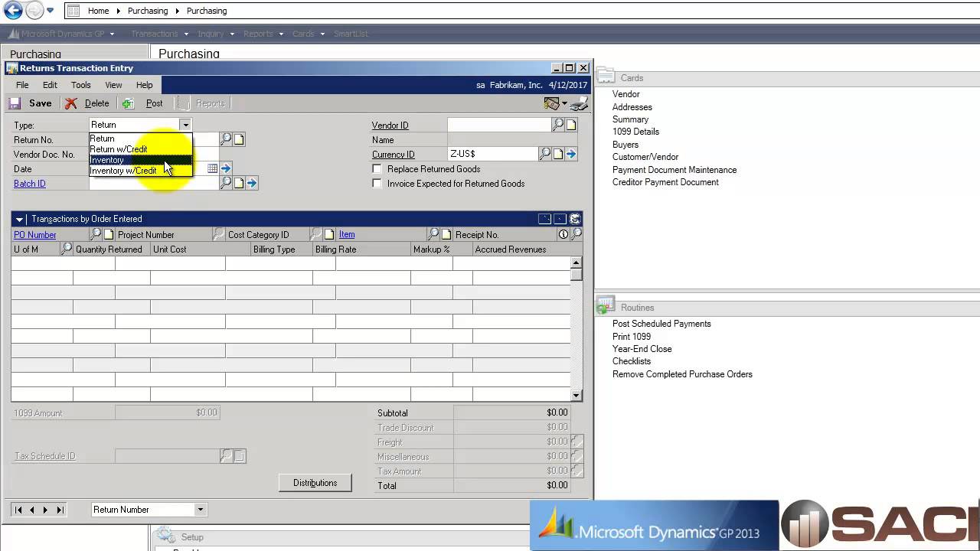
Task: Go to next record with navigation arrow
Action: [46, 510]
